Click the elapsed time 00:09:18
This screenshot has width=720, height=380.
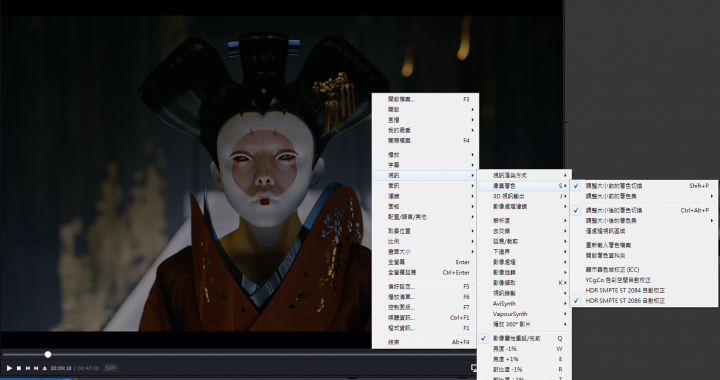(x=61, y=368)
